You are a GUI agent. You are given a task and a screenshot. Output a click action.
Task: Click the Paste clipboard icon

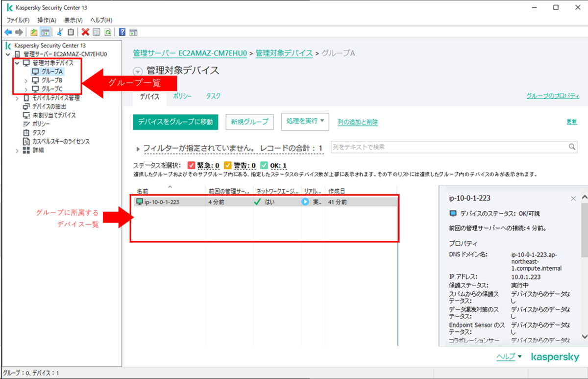(71, 32)
